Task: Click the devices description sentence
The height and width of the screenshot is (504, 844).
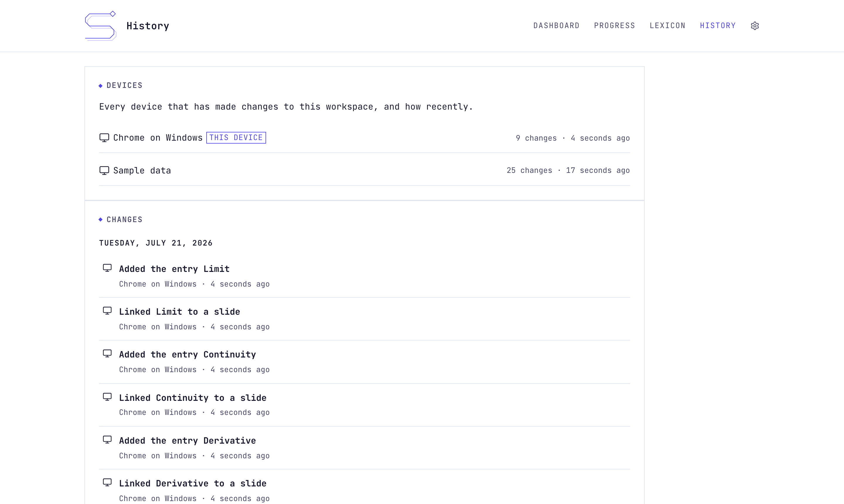Action: click(x=286, y=107)
